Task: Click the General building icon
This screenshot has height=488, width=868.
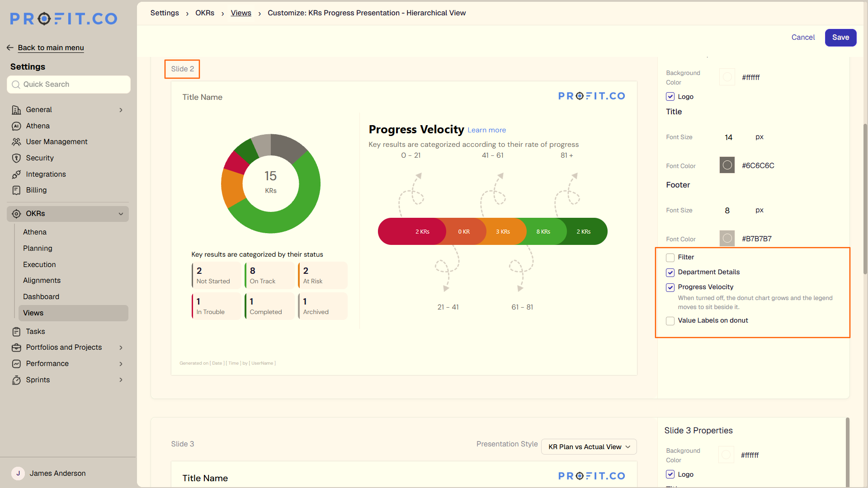Action: [x=16, y=110]
